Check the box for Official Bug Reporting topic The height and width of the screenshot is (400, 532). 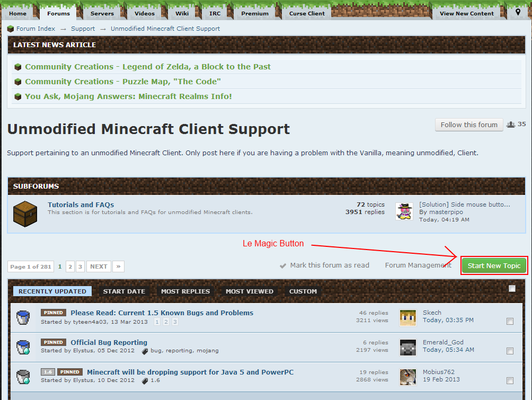click(510, 351)
